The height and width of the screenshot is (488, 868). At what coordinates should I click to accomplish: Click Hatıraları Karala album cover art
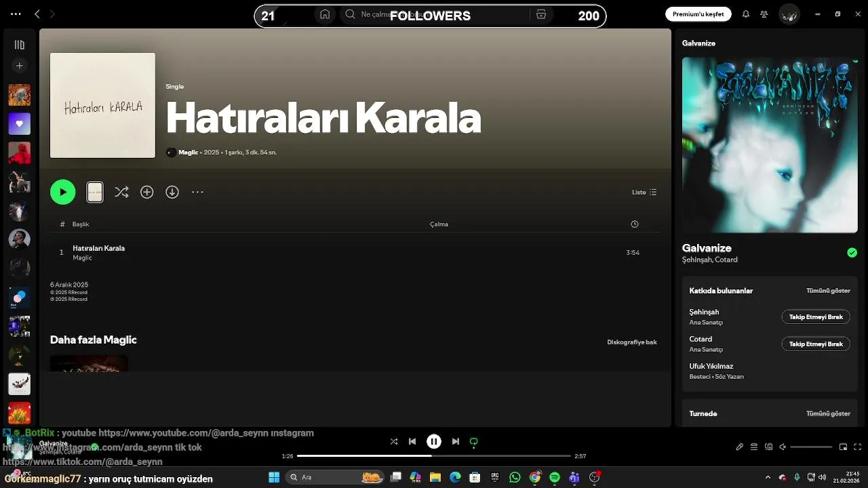coord(102,106)
